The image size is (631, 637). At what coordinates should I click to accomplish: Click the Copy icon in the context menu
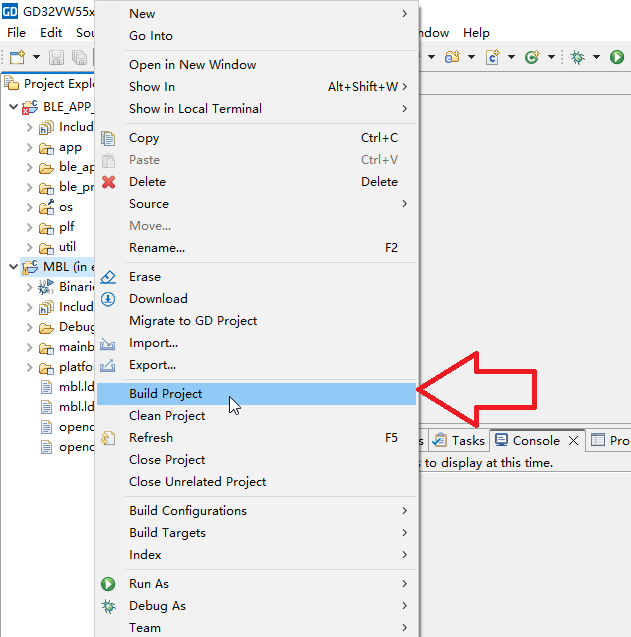tap(109, 138)
